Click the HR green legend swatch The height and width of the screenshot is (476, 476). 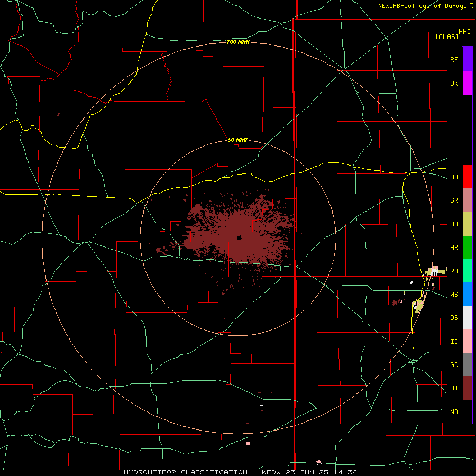click(x=467, y=248)
